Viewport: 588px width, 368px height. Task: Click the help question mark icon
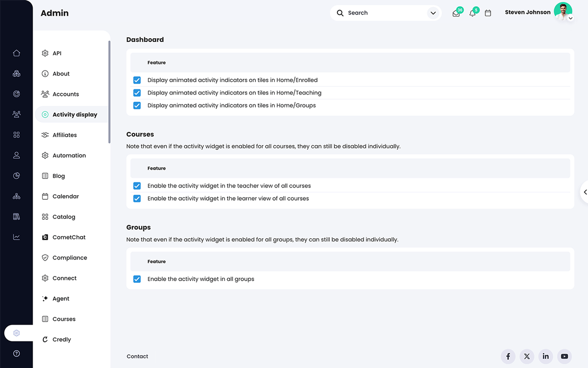[16, 353]
